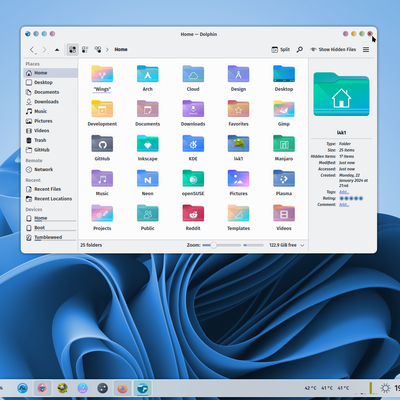Open Trash in Places sidebar
Image resolution: width=400 pixels, height=400 pixels.
tap(51, 140)
